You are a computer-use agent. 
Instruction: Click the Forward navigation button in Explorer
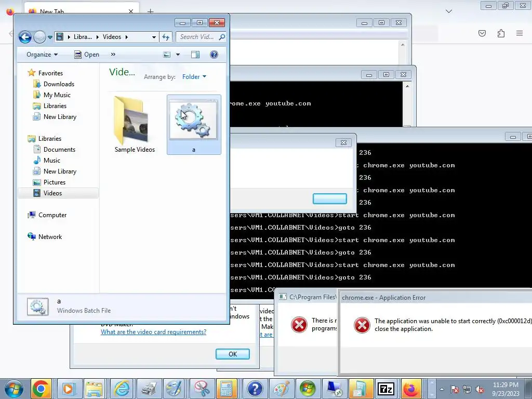(x=39, y=37)
